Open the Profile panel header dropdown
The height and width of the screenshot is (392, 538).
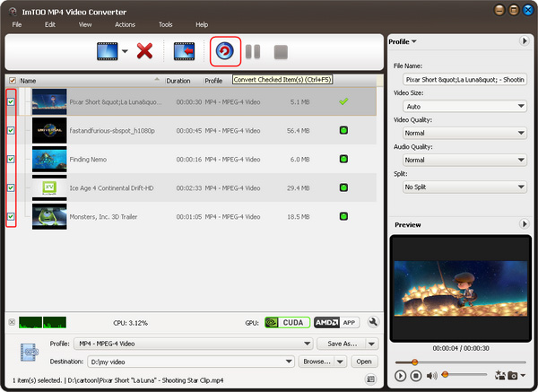point(403,41)
